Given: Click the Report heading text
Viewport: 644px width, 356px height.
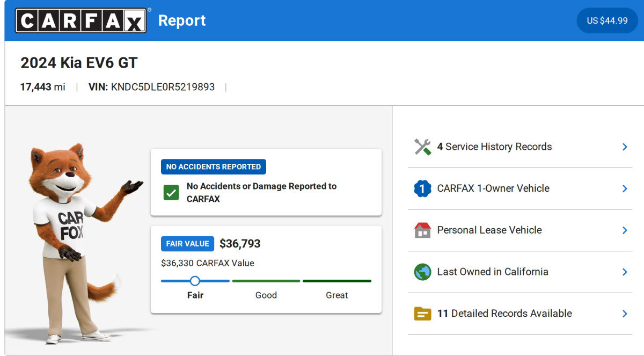Looking at the screenshot, I should tap(182, 20).
